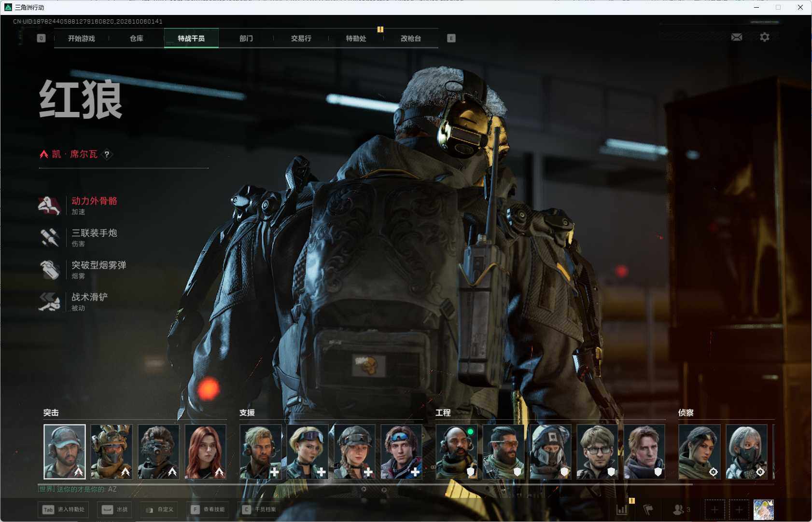
Task: Select the bearded blond 支援 operator portrait
Action: coord(261,452)
